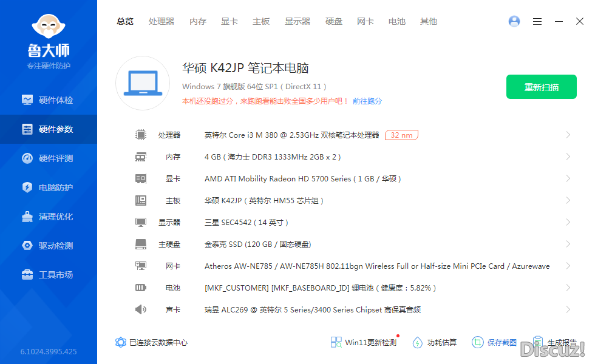Viewport: 595px width, 364px height.
Task: Select 硬件参数 sidebar item
Action: point(49,129)
